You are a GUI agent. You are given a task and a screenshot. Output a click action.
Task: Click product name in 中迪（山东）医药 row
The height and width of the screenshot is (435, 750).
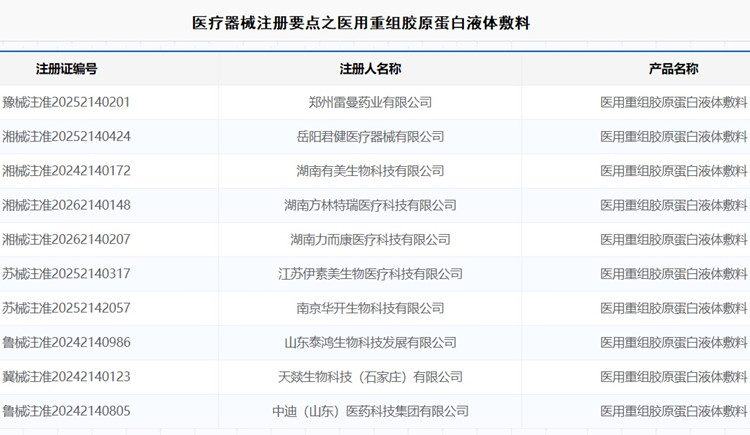pos(674,411)
